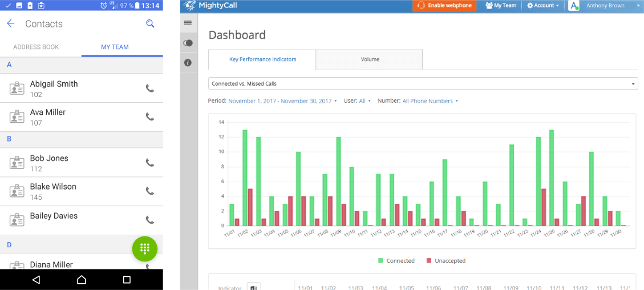The image size is (644, 290).
Task: Tap the back arrow in Contacts
Action: pos(10,23)
